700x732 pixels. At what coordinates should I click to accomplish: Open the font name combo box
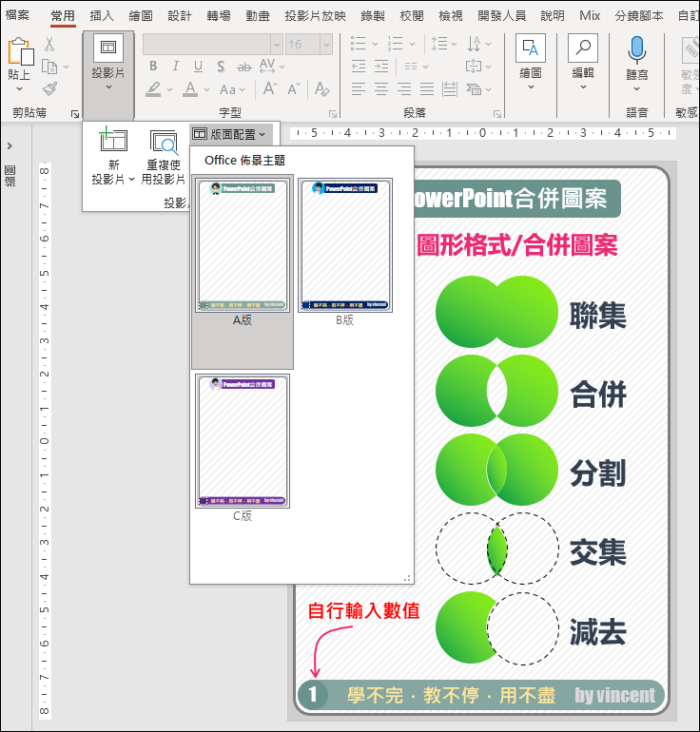click(212, 45)
